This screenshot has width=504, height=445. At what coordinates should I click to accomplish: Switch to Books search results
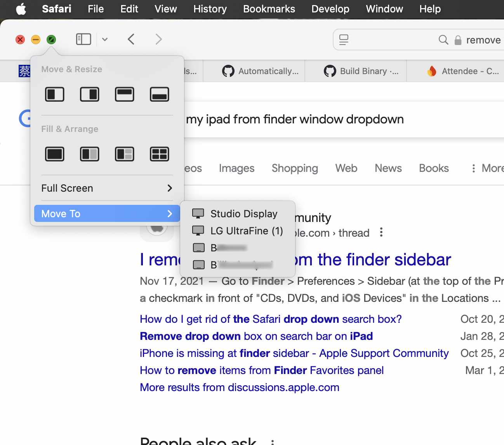point(434,168)
